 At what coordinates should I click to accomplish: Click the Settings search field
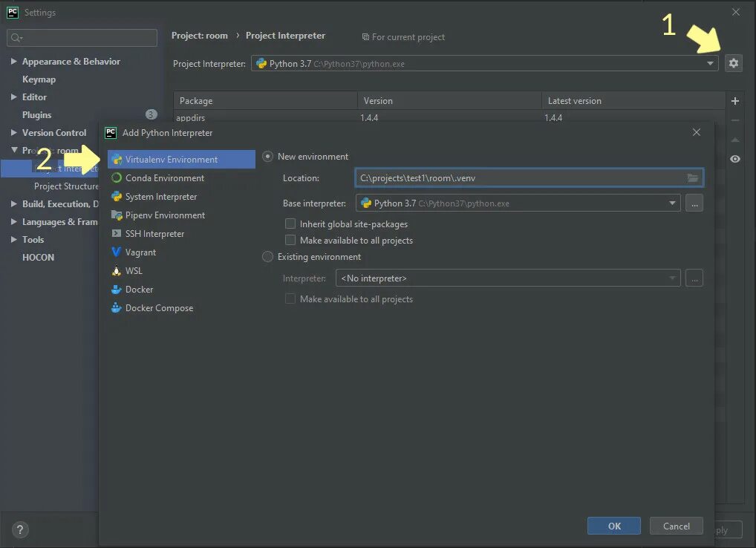click(x=82, y=38)
